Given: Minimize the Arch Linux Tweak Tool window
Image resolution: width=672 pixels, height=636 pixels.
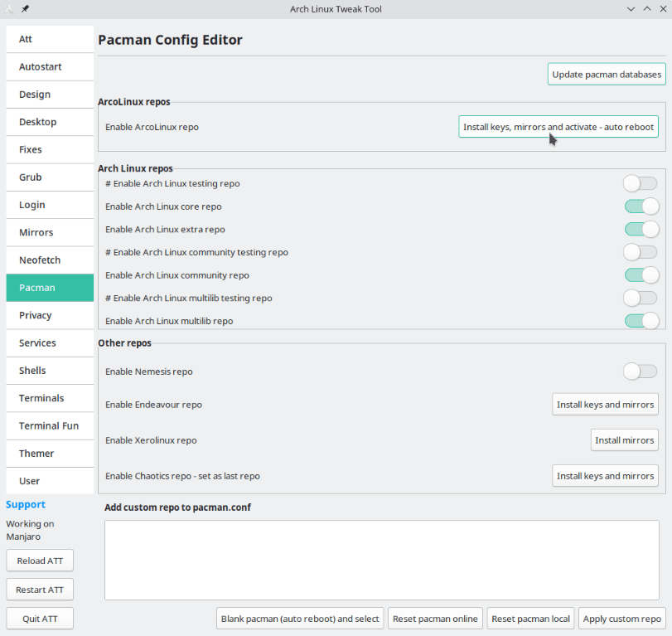Looking at the screenshot, I should 631,9.
